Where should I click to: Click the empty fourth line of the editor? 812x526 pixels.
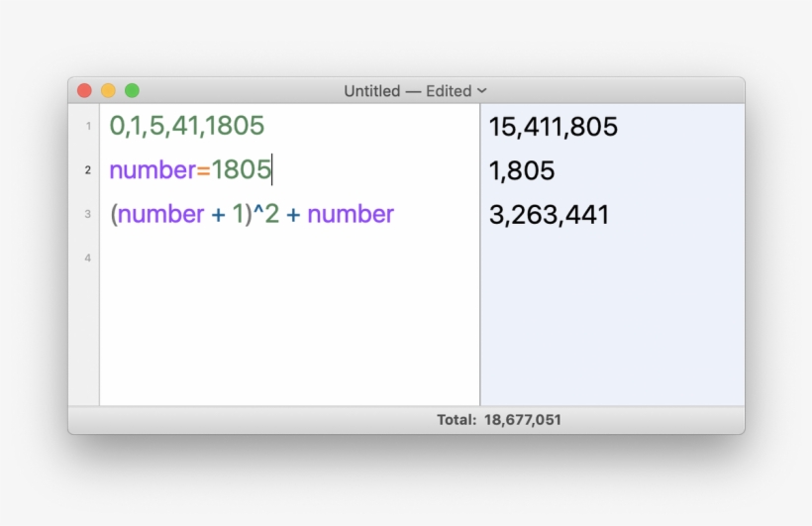click(x=287, y=259)
